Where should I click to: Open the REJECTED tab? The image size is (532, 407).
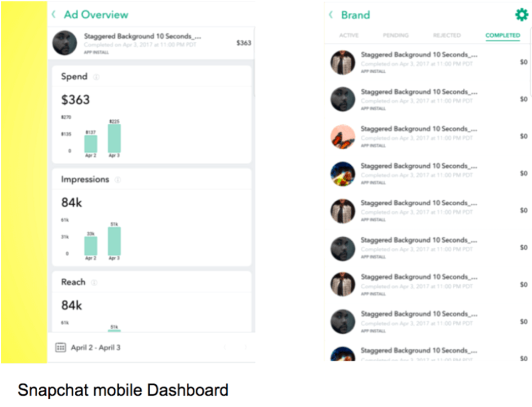447,35
